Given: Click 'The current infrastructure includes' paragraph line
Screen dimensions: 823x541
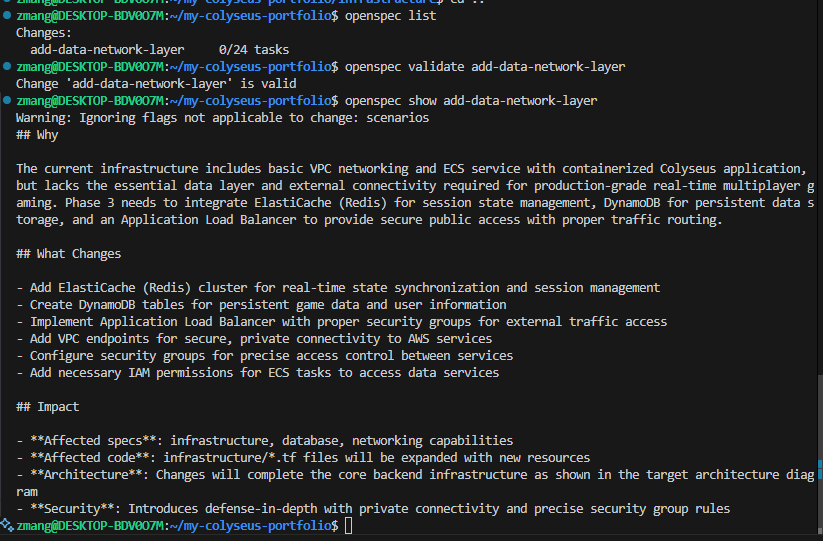Looking at the screenshot, I should 411,168.
